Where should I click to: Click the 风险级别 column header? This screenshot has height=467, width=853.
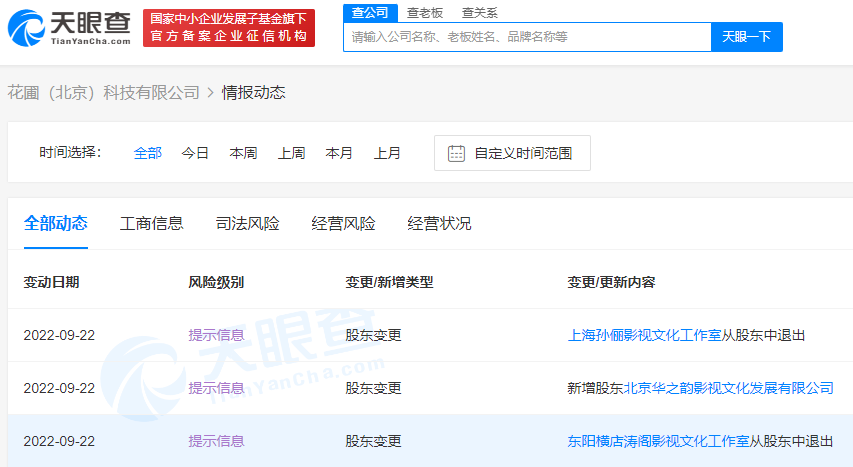pos(216,282)
